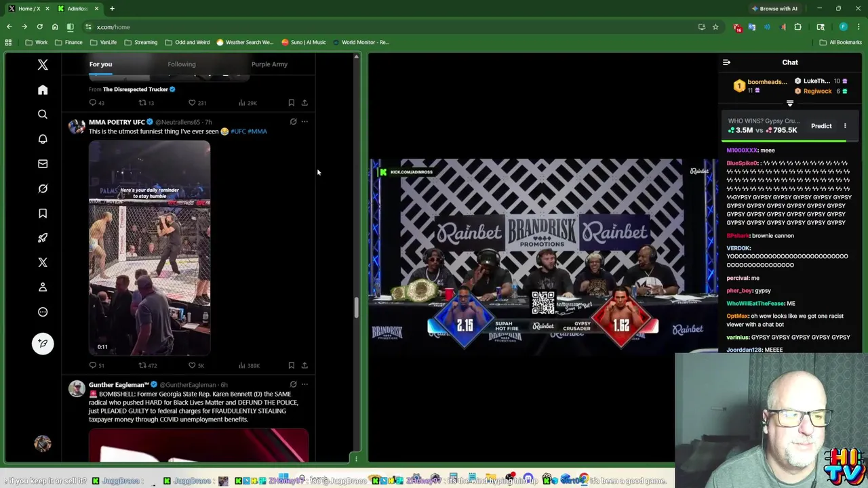
Task: Repost the MMA POETRY UFC post
Action: [x=142, y=365]
